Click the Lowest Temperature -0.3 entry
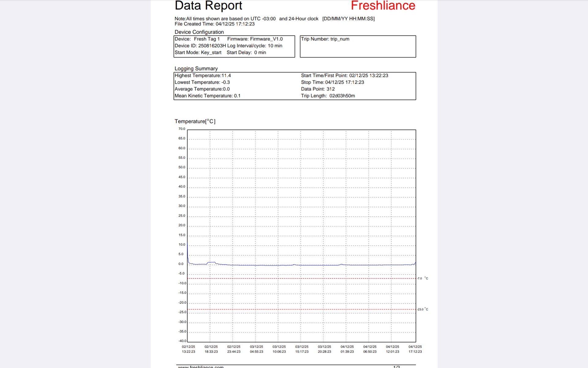This screenshot has width=588, height=368. pos(202,82)
